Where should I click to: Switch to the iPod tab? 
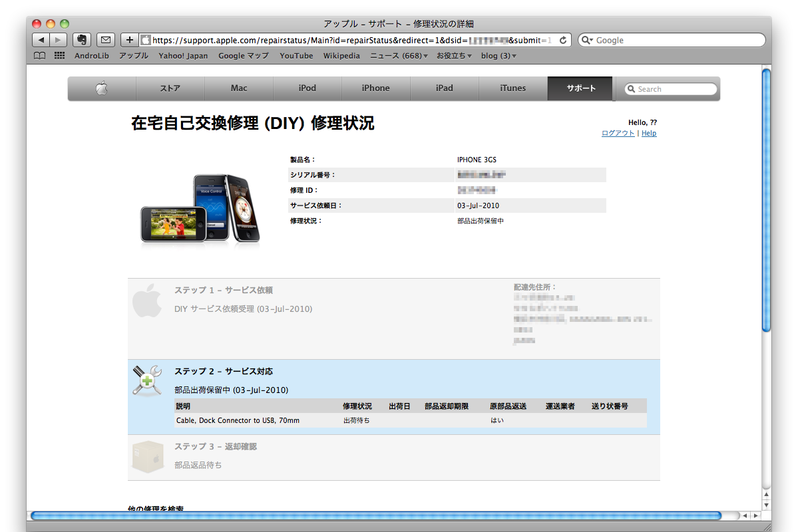click(307, 88)
